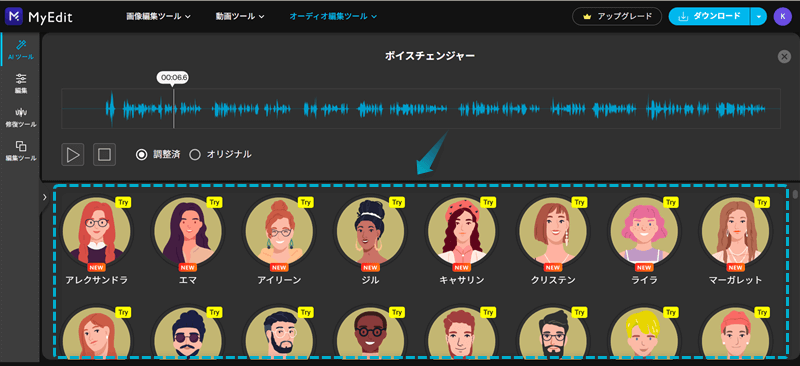Click the 00:06.6 playhead marker
This screenshot has width=800, height=366.
[x=172, y=78]
